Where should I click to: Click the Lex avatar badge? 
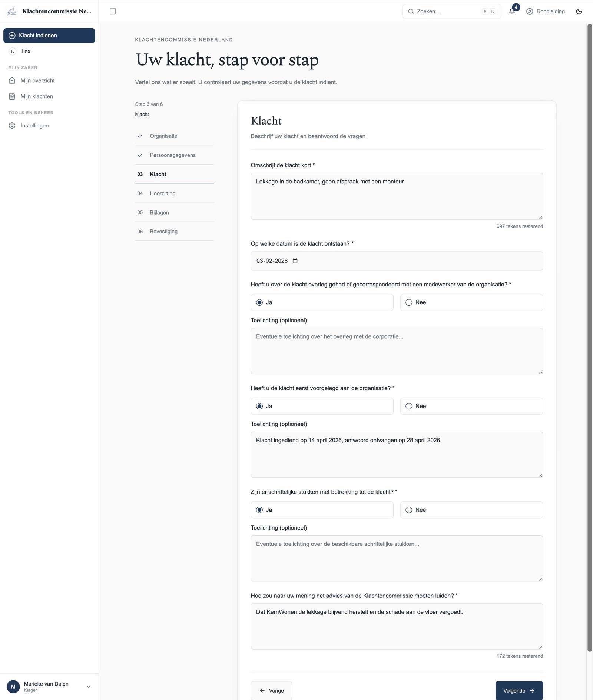pos(12,51)
